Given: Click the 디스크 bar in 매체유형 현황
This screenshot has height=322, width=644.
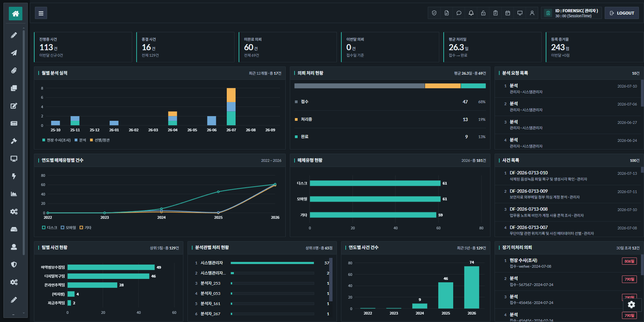Looking at the screenshot, I should tap(375, 183).
